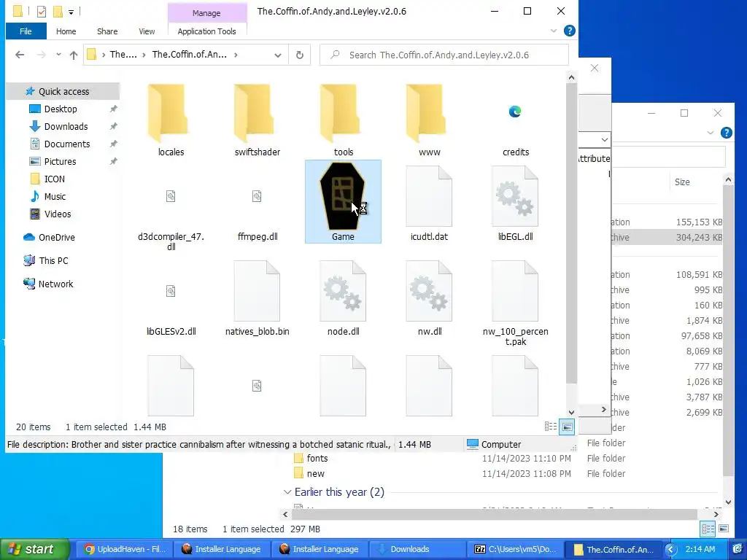Open the www folder
Viewport: 747px width, 560px height.
429,120
